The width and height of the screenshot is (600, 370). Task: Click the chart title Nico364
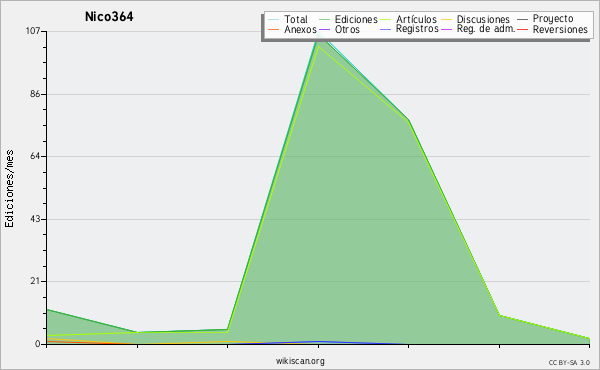(109, 17)
